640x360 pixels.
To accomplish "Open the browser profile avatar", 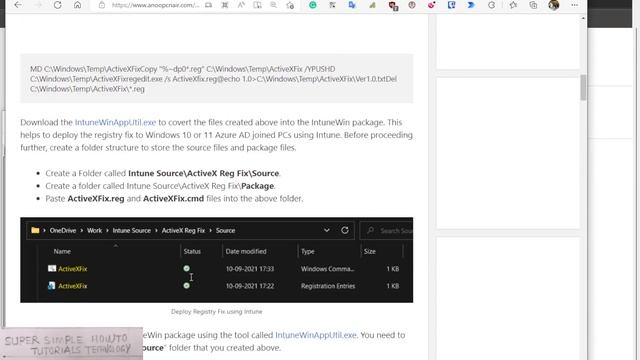I will pos(554,5).
